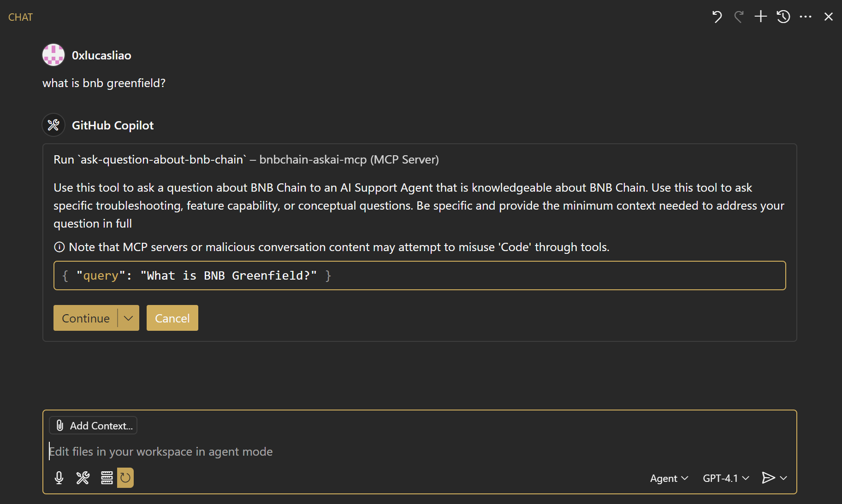Click the server list icon below input

[x=107, y=478]
